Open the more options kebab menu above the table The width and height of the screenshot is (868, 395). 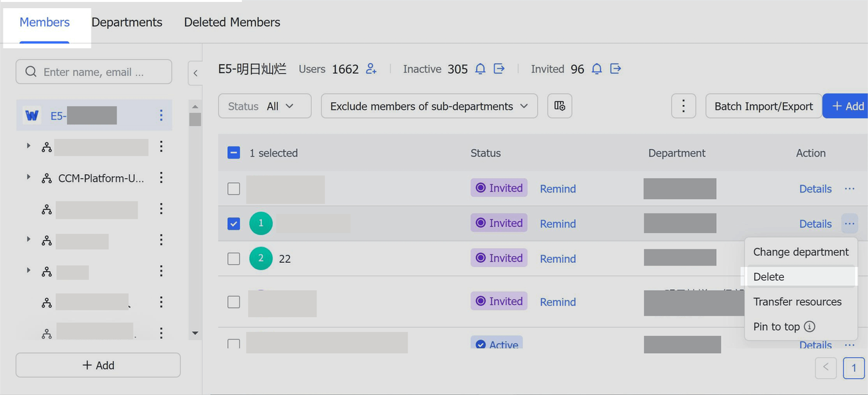tap(683, 106)
